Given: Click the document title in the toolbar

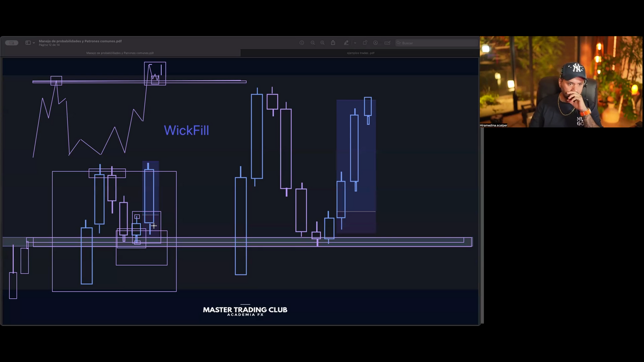Looking at the screenshot, I should pyautogui.click(x=80, y=41).
